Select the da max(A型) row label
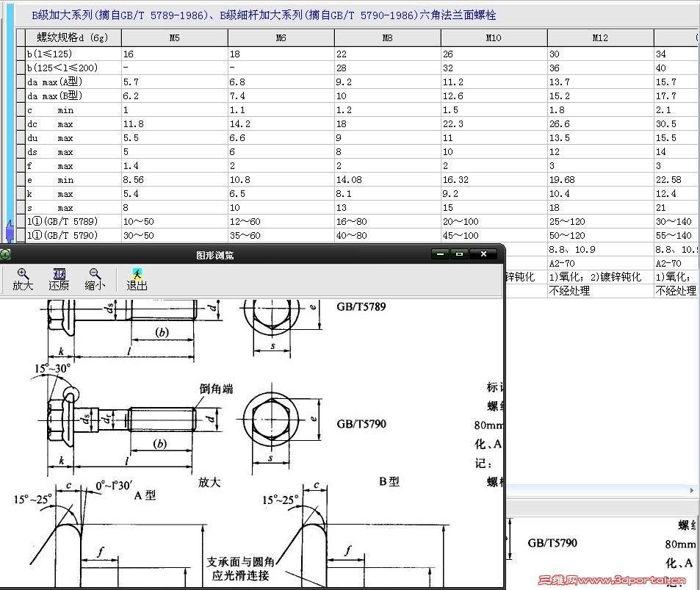 73,82
